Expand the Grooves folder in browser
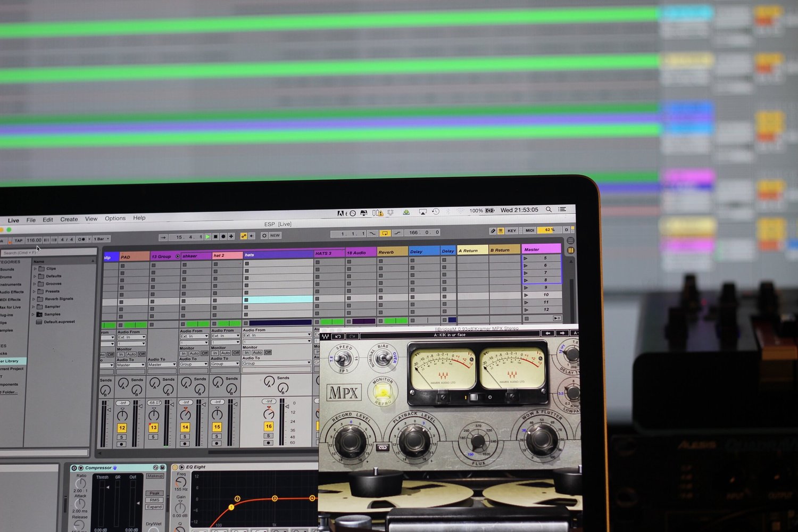The image size is (798, 532). coord(35,284)
